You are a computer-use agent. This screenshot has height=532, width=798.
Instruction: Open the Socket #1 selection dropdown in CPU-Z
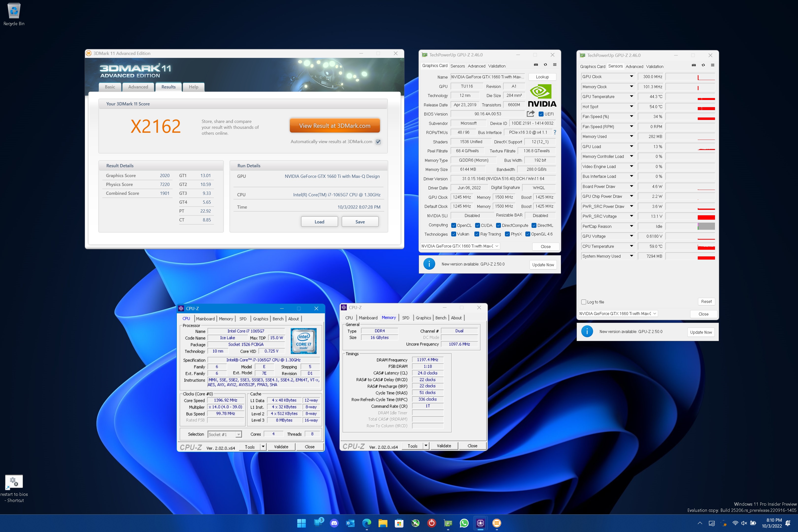point(225,434)
